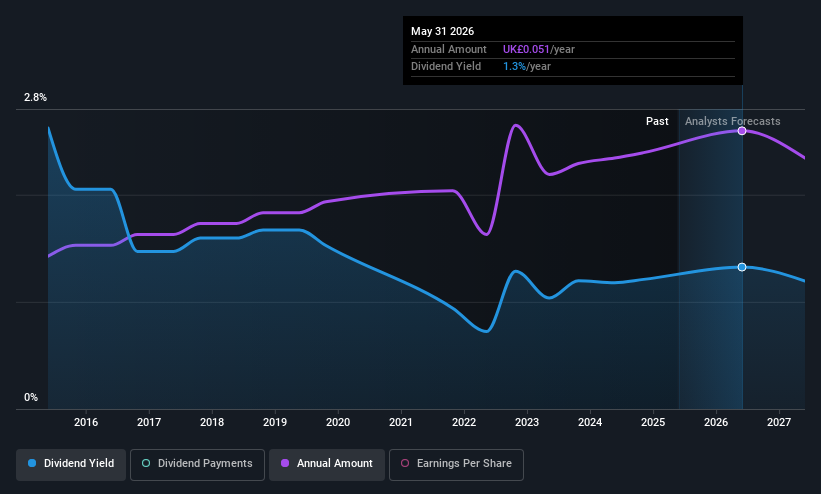Image resolution: width=821 pixels, height=494 pixels.
Task: Toggle the Annual Amount series
Action: (327, 465)
